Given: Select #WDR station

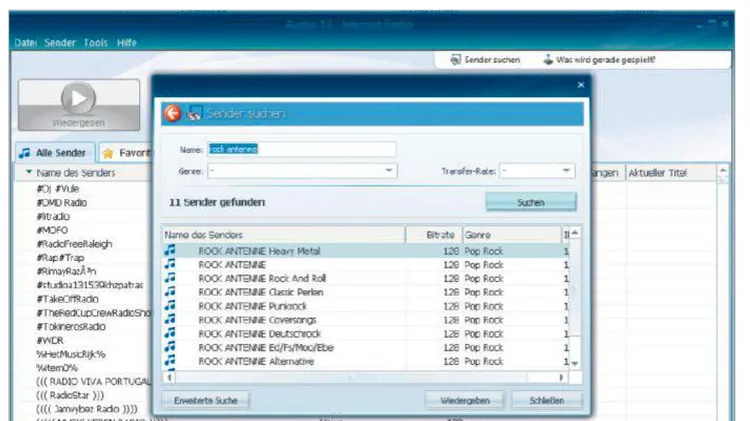Looking at the screenshot, I should 50,341.
